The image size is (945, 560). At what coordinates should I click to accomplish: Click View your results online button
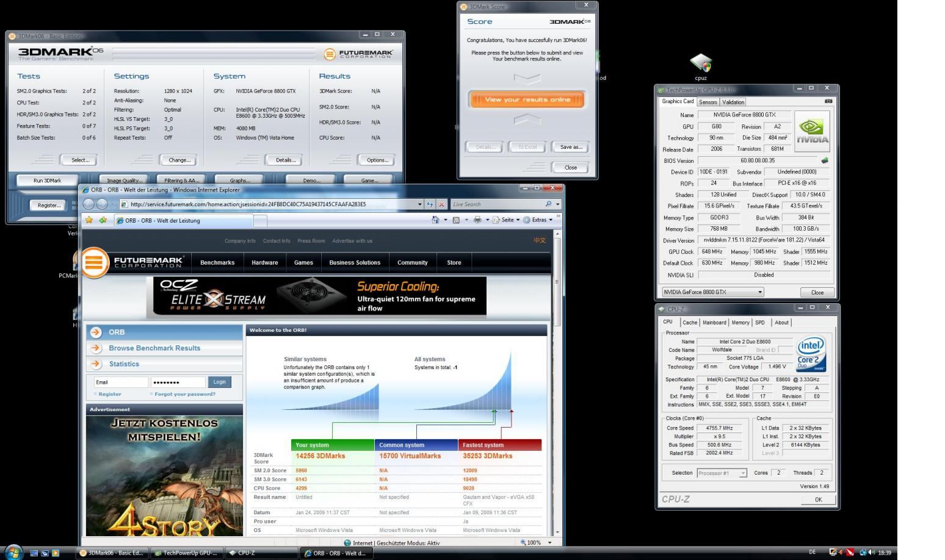(x=527, y=99)
